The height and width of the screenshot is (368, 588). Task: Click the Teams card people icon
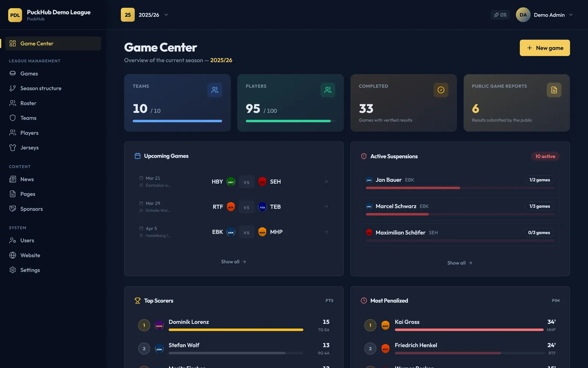(x=215, y=90)
